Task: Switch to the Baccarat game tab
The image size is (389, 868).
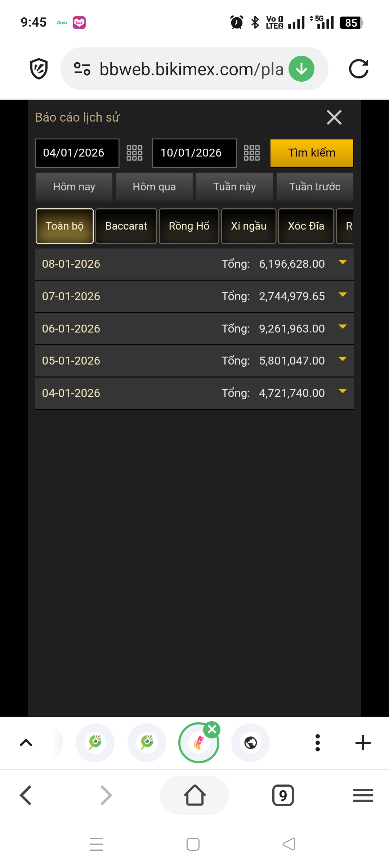Action: point(126,226)
